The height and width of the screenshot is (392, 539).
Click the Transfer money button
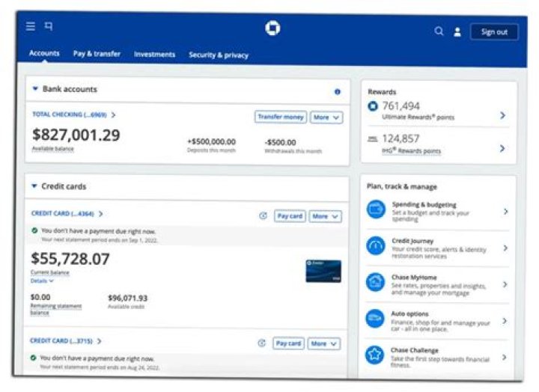[280, 117]
